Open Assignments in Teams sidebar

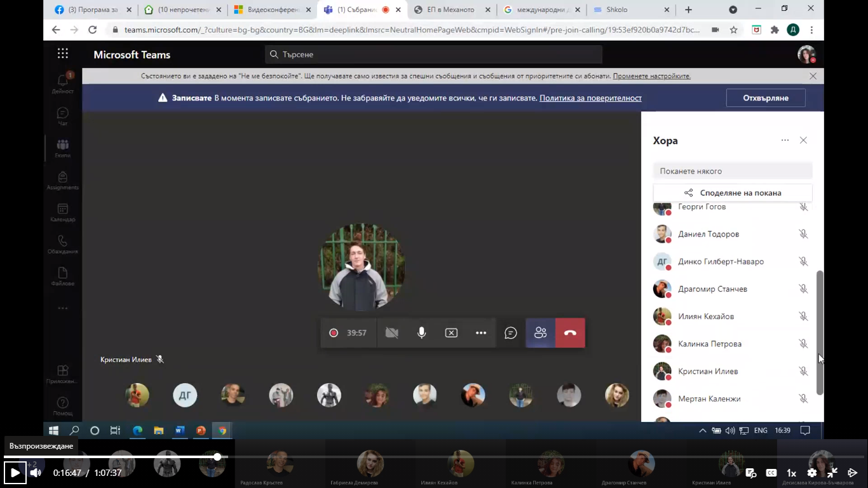pos(63,180)
